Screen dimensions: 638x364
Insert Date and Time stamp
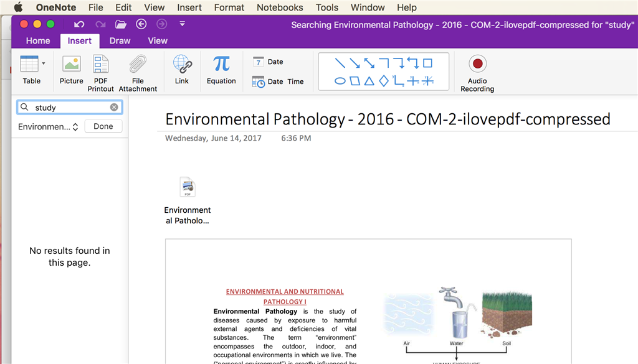(278, 82)
